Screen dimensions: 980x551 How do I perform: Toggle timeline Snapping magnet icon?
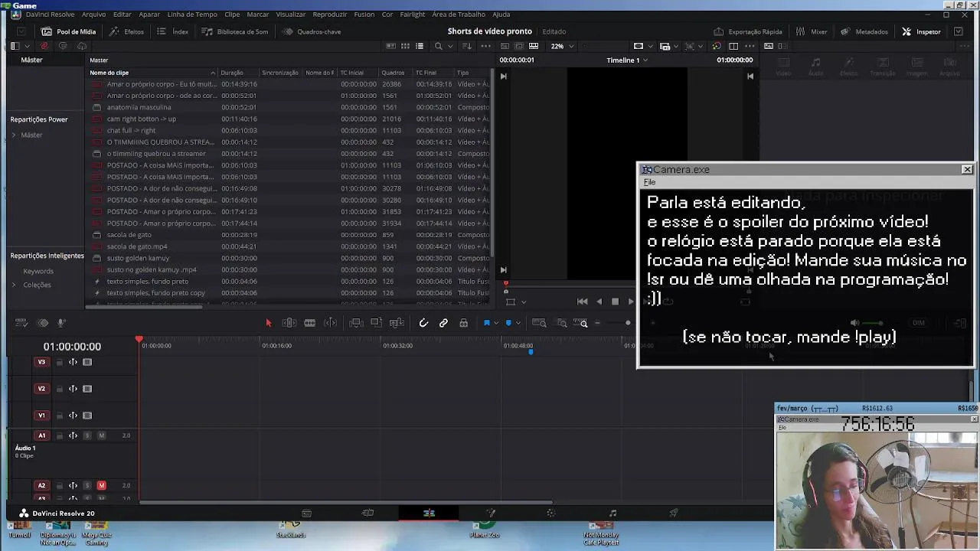[x=423, y=323]
